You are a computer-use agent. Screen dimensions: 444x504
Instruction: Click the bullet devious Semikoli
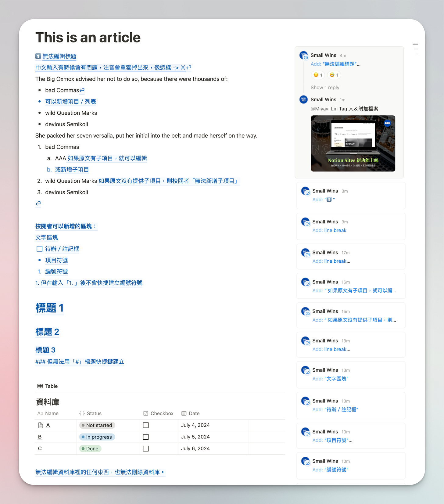[x=66, y=124]
